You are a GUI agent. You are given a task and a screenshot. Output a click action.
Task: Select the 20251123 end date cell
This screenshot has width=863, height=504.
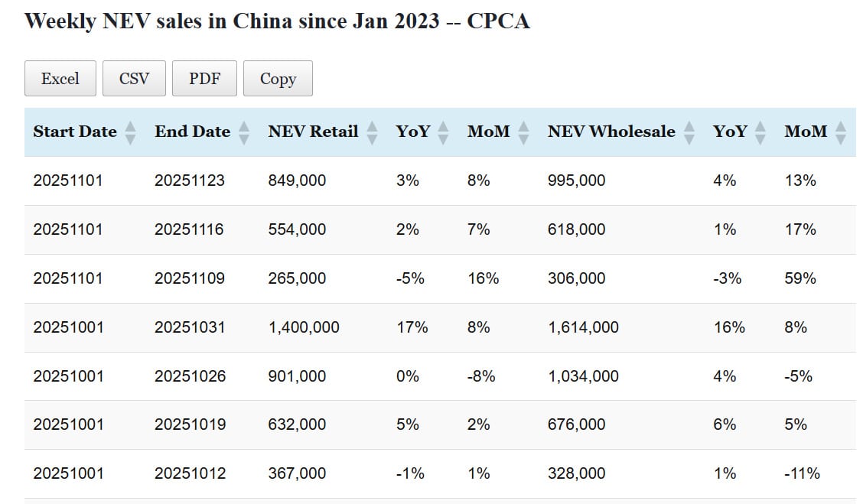(190, 180)
